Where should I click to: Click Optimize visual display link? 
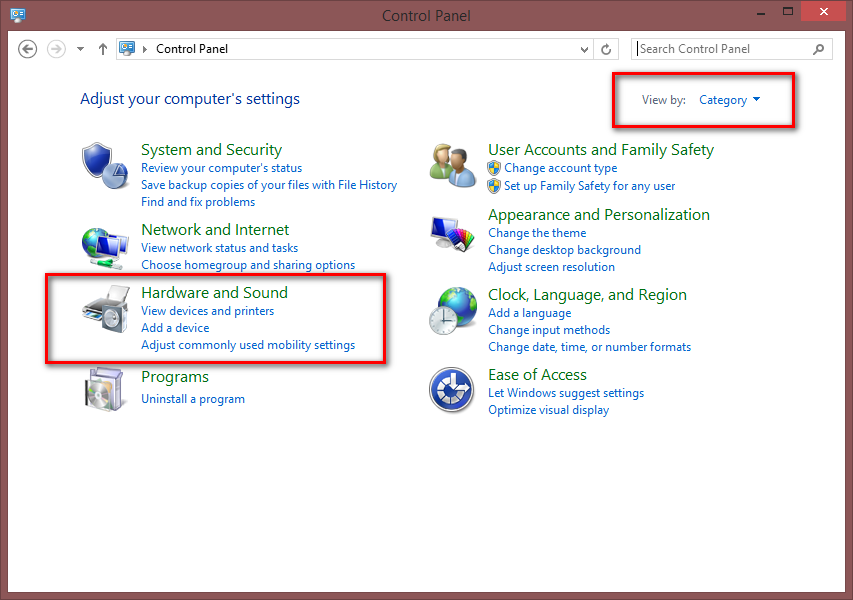549,410
